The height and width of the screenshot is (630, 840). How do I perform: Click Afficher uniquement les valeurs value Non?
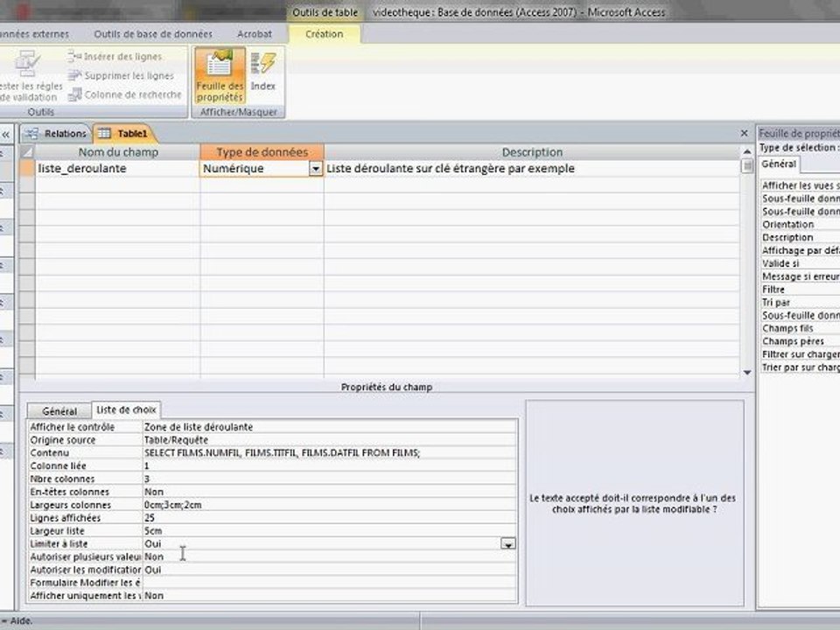tap(330, 595)
